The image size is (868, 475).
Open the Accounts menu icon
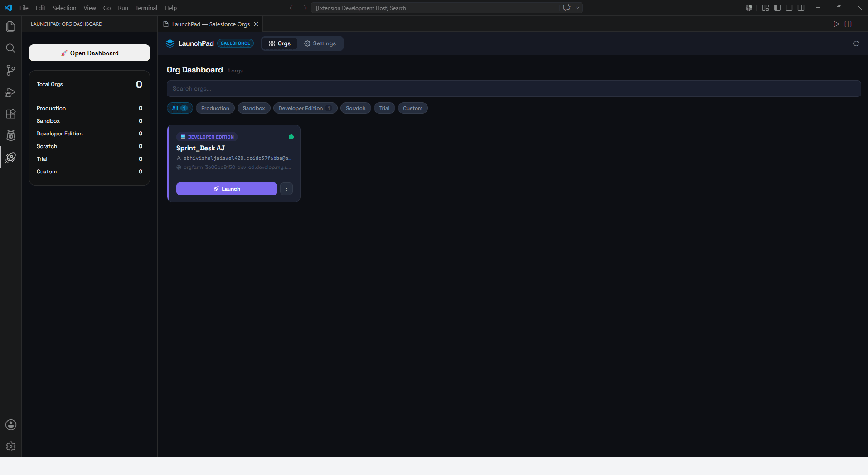tap(10, 425)
